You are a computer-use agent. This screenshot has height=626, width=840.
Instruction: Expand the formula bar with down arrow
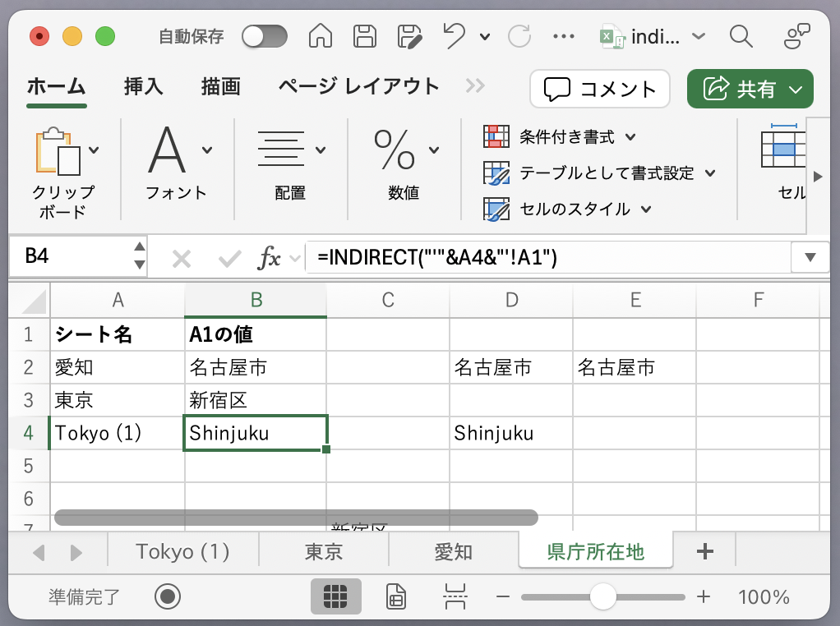pos(810,258)
